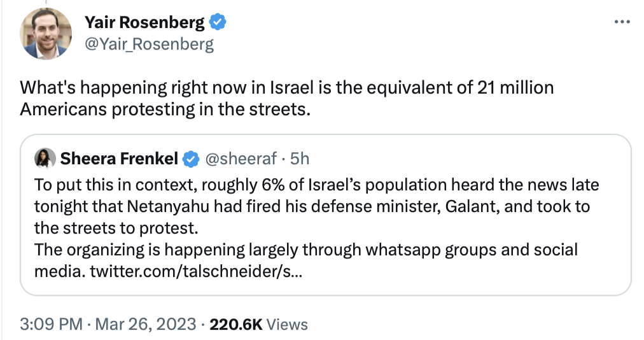644x340 pixels.
Task: Open the three-dot more options menu
Action: coord(621,22)
